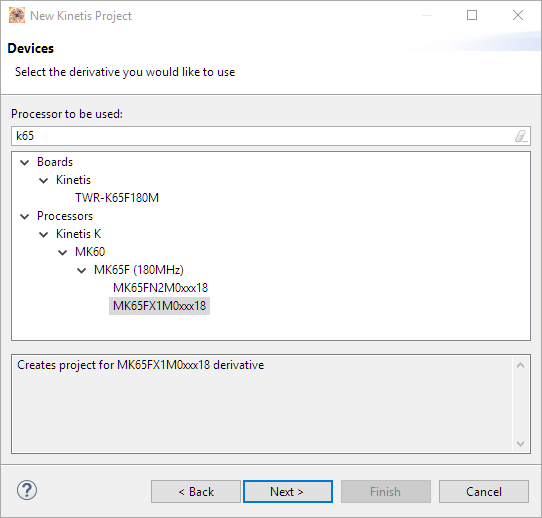Select the Processors label in the tree
542x518 pixels.
pyautogui.click(x=65, y=216)
